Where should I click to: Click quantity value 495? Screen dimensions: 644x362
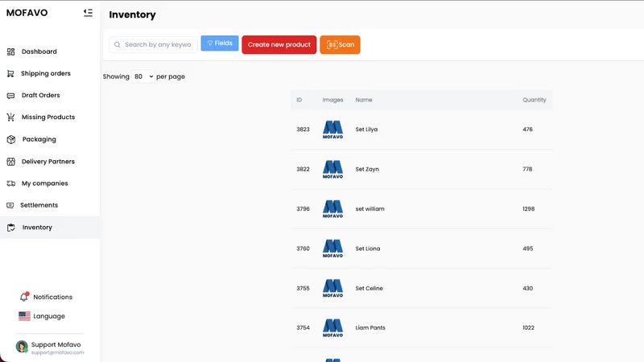(528, 249)
